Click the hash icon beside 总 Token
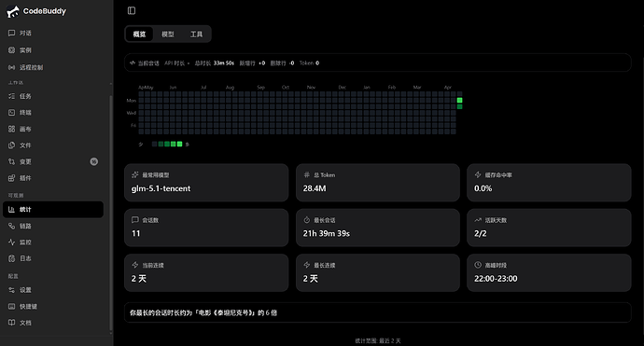 [x=306, y=174]
